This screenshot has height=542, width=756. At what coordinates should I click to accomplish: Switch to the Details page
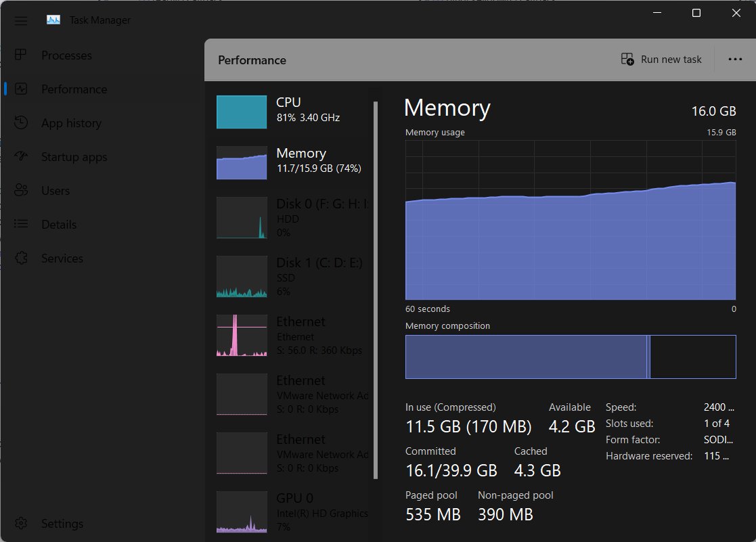59,225
